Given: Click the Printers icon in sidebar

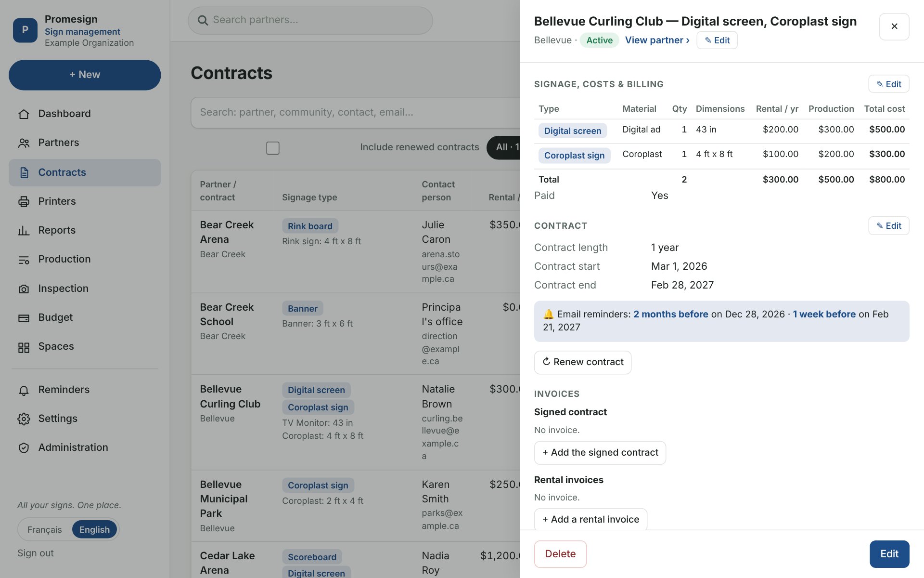Looking at the screenshot, I should pos(24,201).
